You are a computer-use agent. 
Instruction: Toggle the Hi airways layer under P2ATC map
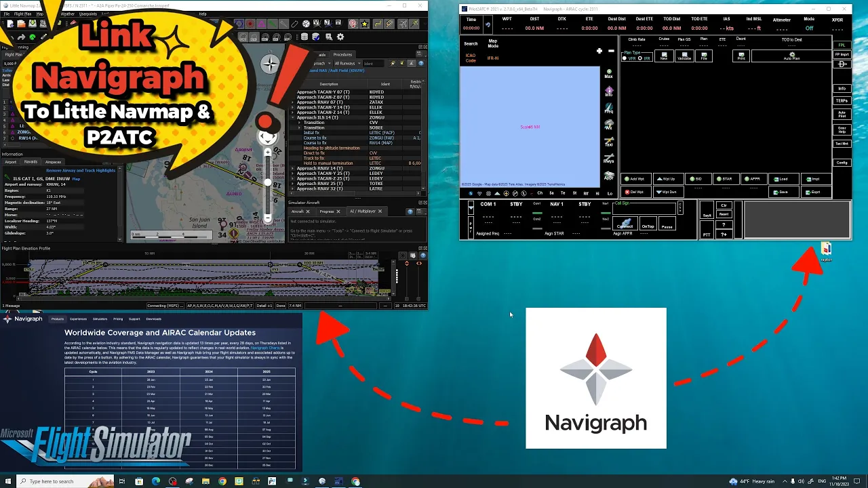(x=597, y=193)
